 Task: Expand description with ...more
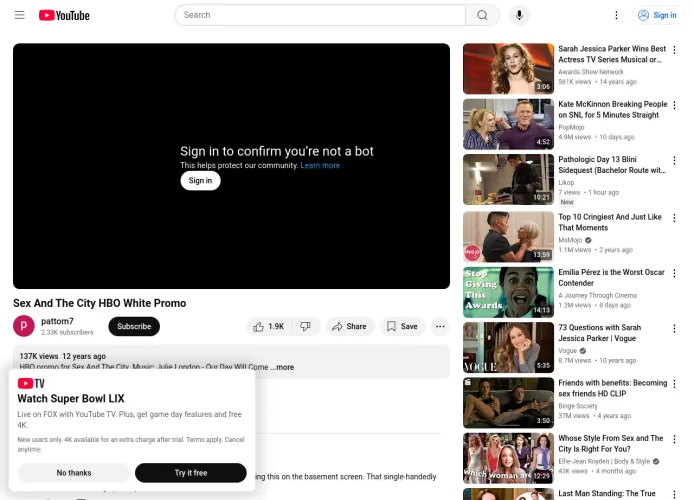point(282,367)
